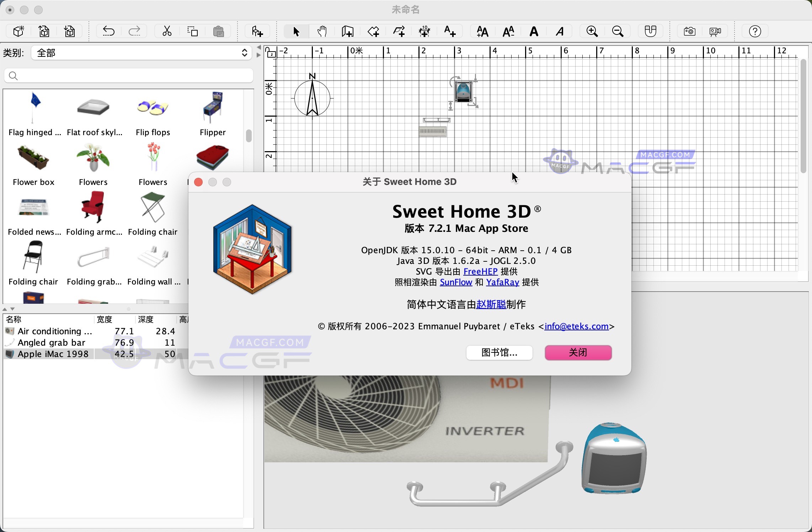
Task: Open the SunFlow link in the About dialog
Action: [x=456, y=282]
